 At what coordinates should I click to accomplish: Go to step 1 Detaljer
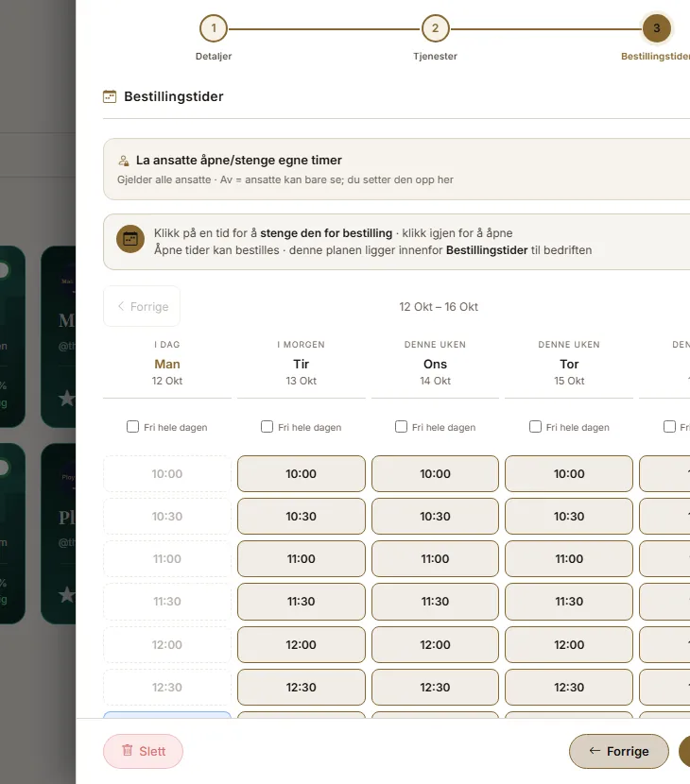pyautogui.click(x=214, y=28)
